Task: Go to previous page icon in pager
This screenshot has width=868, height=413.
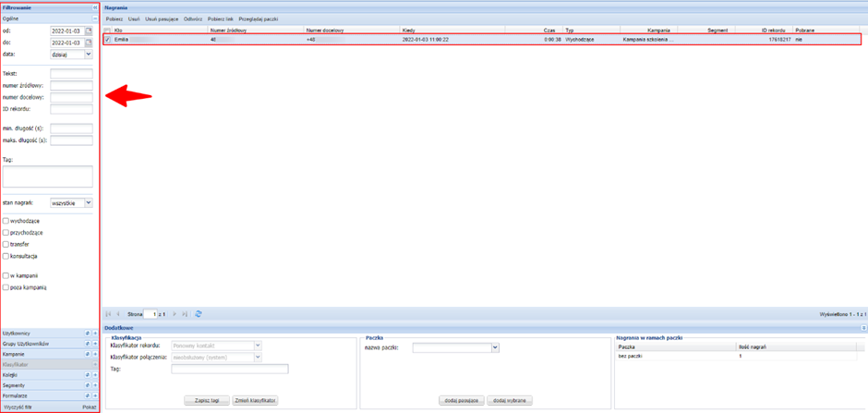Action: pos(118,314)
